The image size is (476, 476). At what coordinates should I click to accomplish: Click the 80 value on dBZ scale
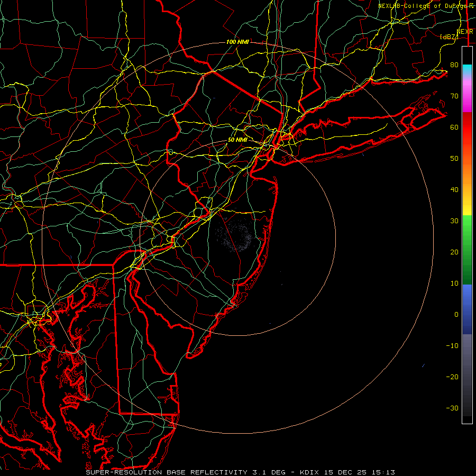coord(454,65)
